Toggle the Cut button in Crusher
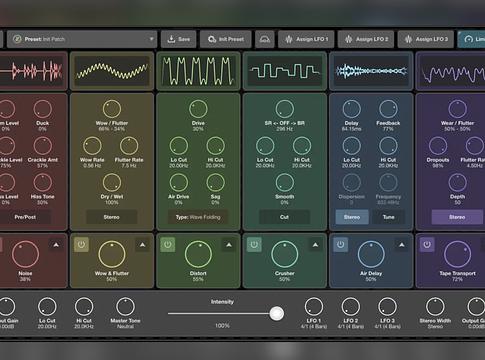The height and width of the screenshot is (360, 485). (x=284, y=217)
